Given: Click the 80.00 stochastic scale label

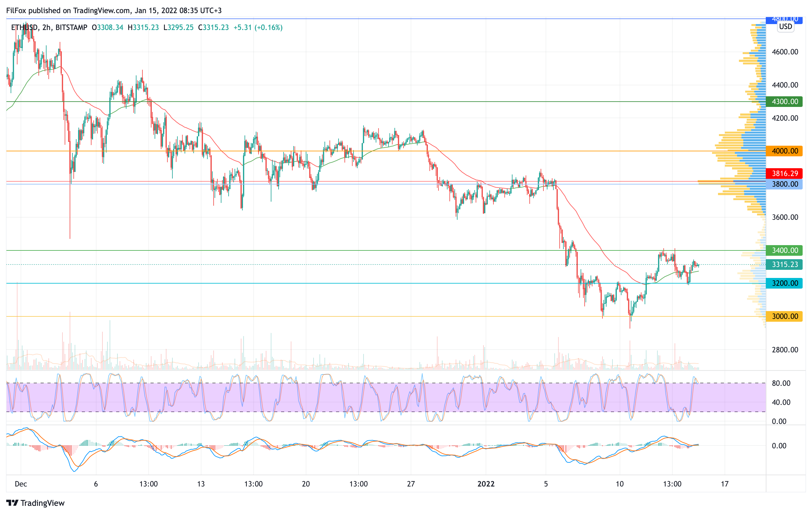Looking at the screenshot, I should (781, 383).
